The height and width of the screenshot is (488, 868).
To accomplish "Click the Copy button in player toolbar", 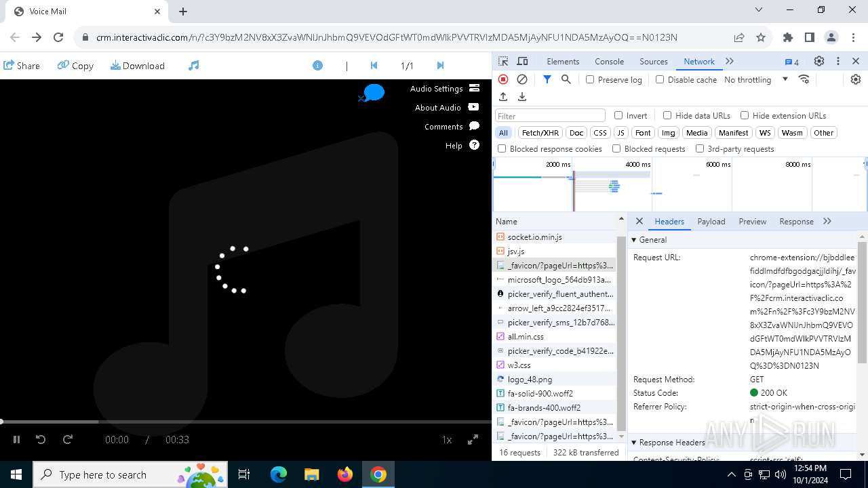I will pos(75,66).
